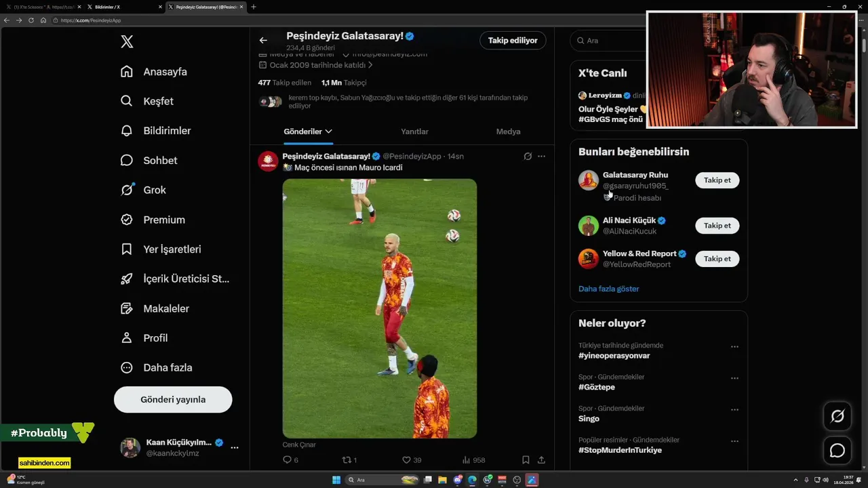Viewport: 868px width, 488px height.
Task: Click @PesindeyizApp handle on post
Action: pyautogui.click(x=412, y=157)
